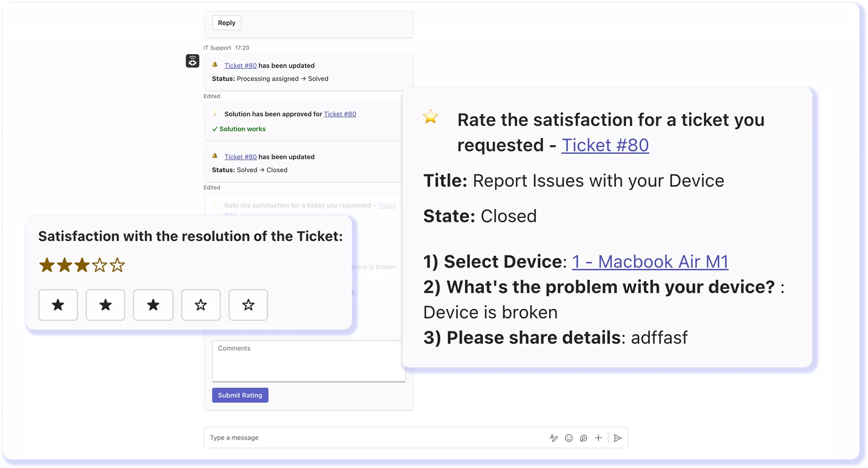Click the loop chat bubble icon
Screen dimensions: 868x468
pyautogui.click(x=584, y=438)
